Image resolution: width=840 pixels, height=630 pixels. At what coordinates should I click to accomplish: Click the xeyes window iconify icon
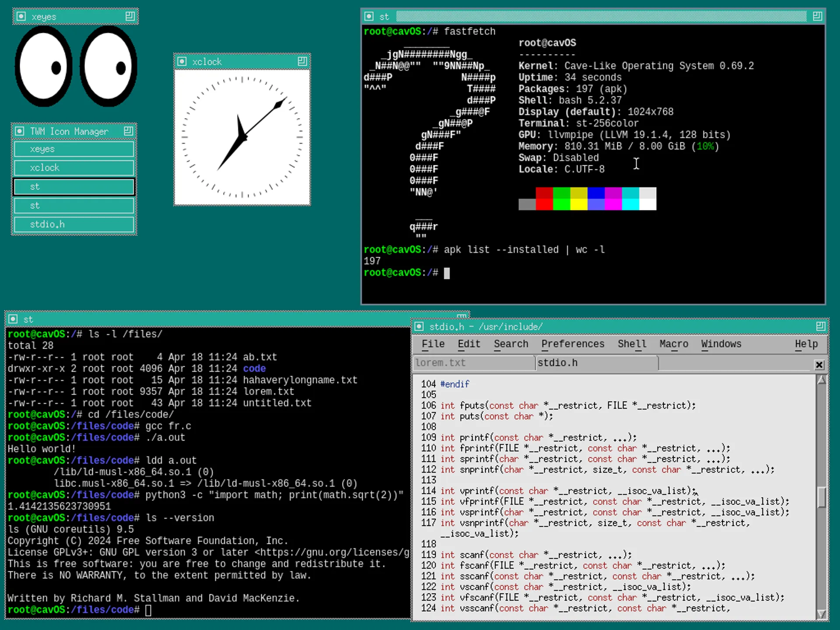21,17
